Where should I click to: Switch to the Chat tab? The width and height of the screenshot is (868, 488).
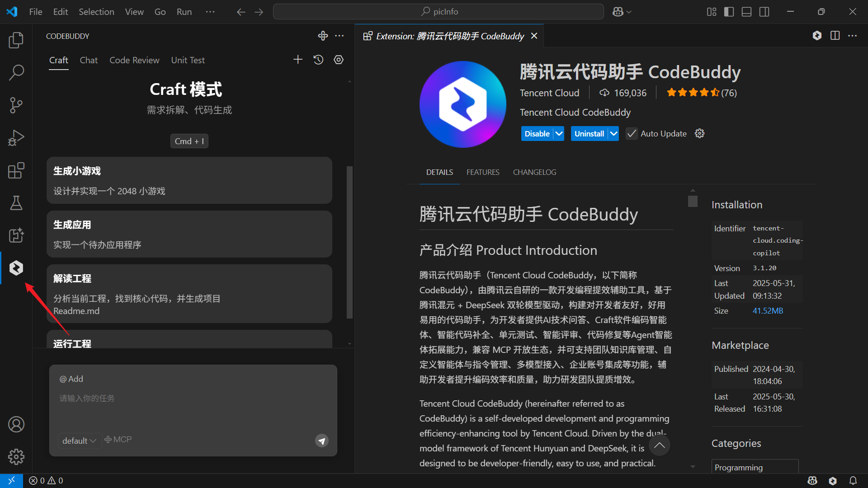pyautogui.click(x=89, y=60)
